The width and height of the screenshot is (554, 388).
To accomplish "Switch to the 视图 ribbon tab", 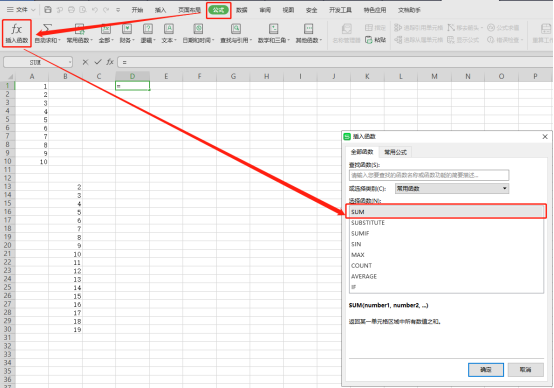I will coord(288,10).
